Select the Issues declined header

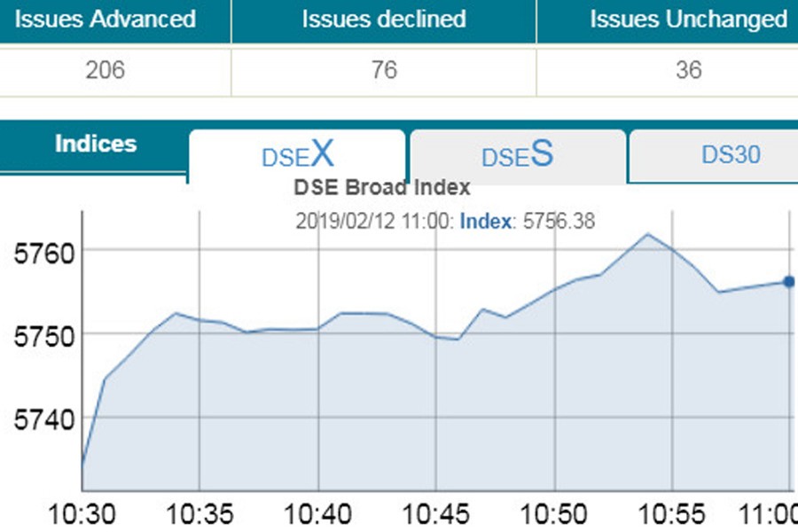tap(383, 19)
